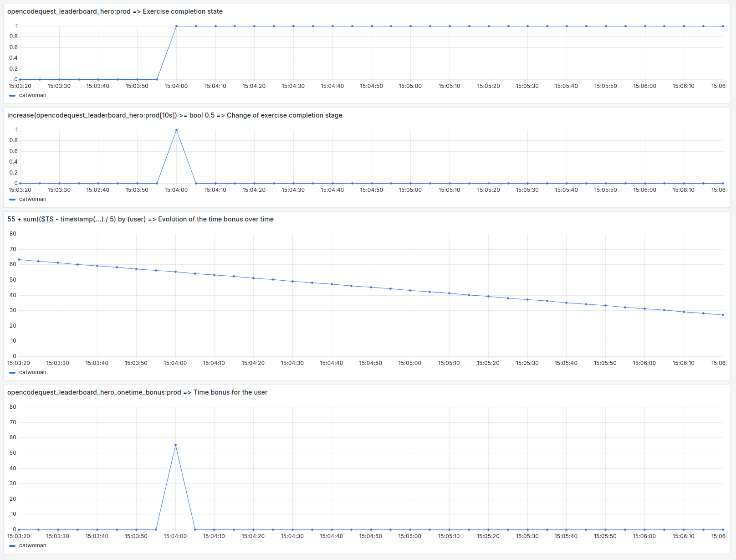736x560 pixels.
Task: Click 15:05:00 data point on Evolution of time bonus line
Action: click(410, 290)
